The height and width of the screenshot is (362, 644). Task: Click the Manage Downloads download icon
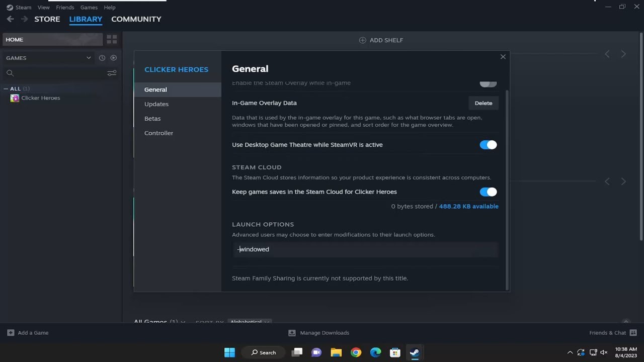pyautogui.click(x=292, y=333)
